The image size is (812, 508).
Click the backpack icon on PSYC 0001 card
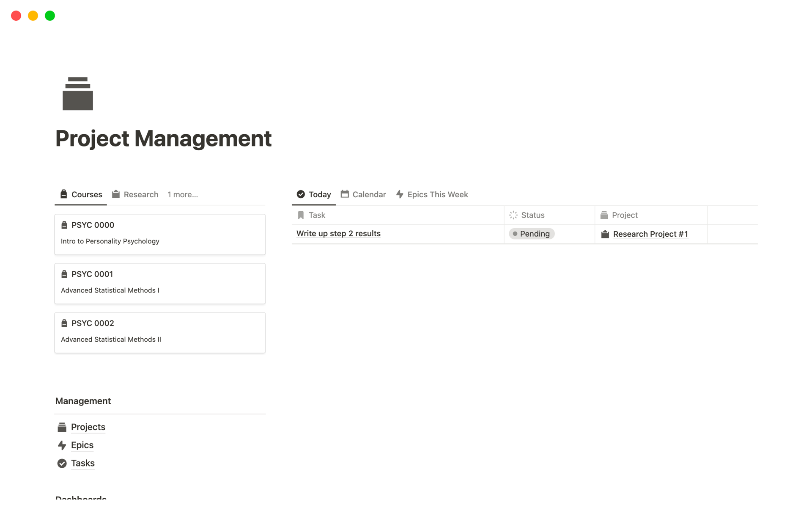click(64, 274)
